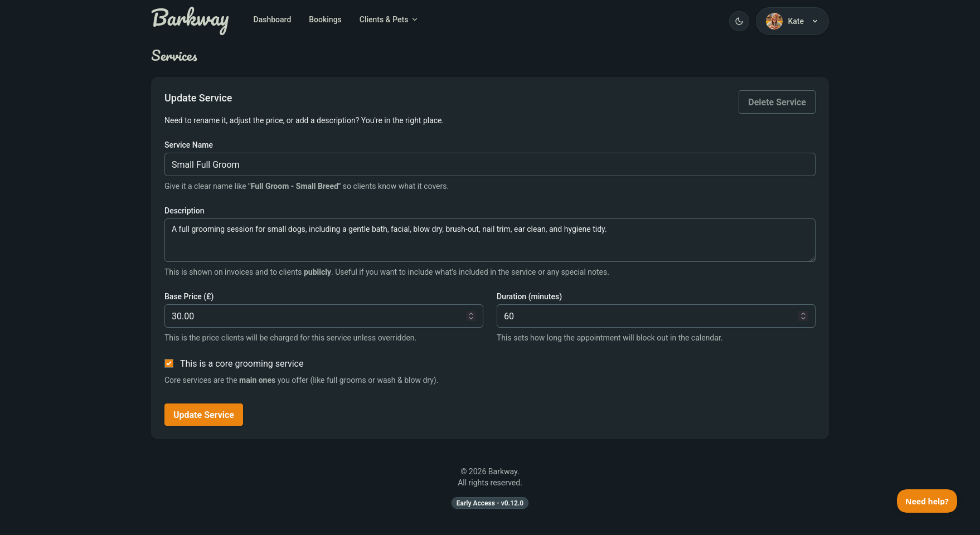Toggle dark mode with moon icon

pos(739,21)
